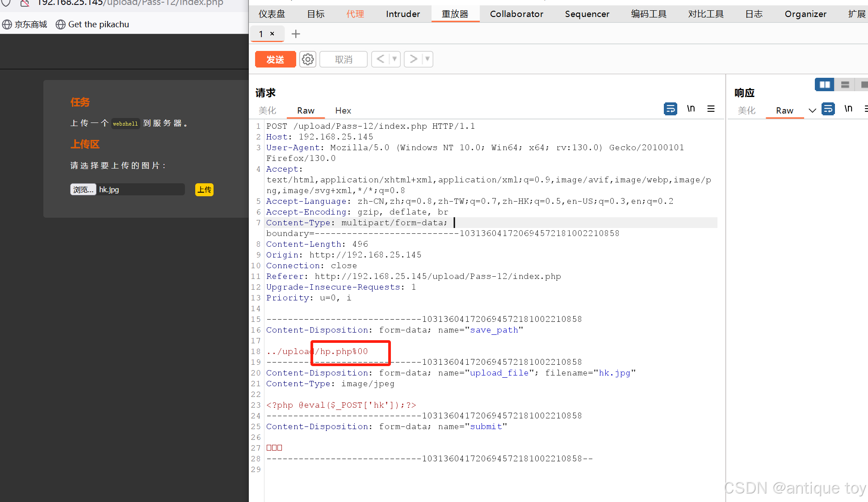Screen dimensions: 868x502
Task: Open Get the pikachu bookmark
Action: tap(92, 25)
